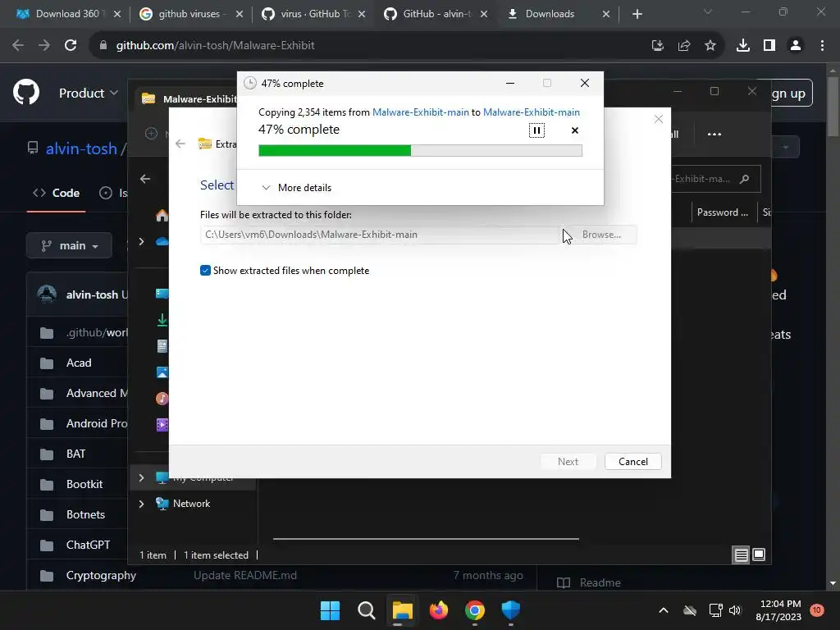Launch Firefox from taskbar
Screen dimensions: 840x630
(439, 610)
